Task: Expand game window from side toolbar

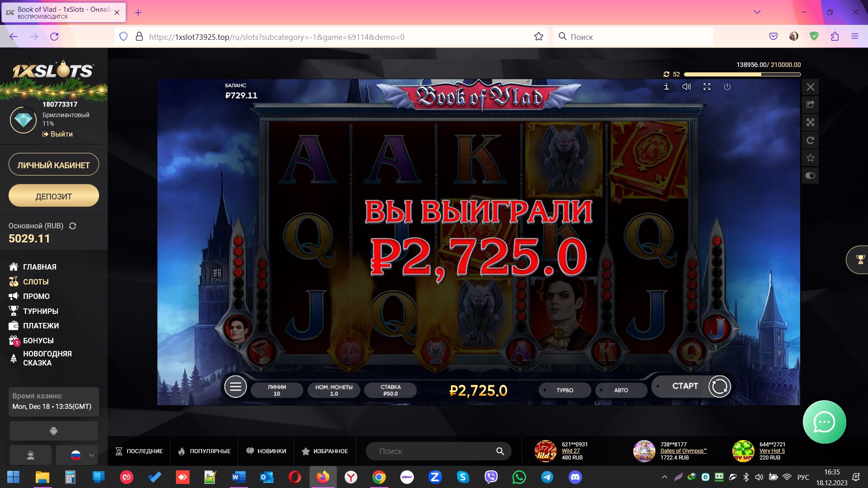Action: coord(811,122)
